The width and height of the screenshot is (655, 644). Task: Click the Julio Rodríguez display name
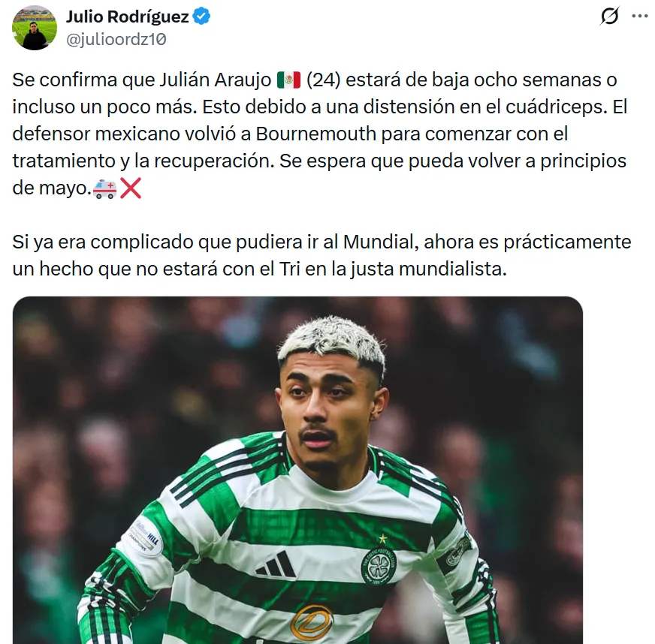128,17
